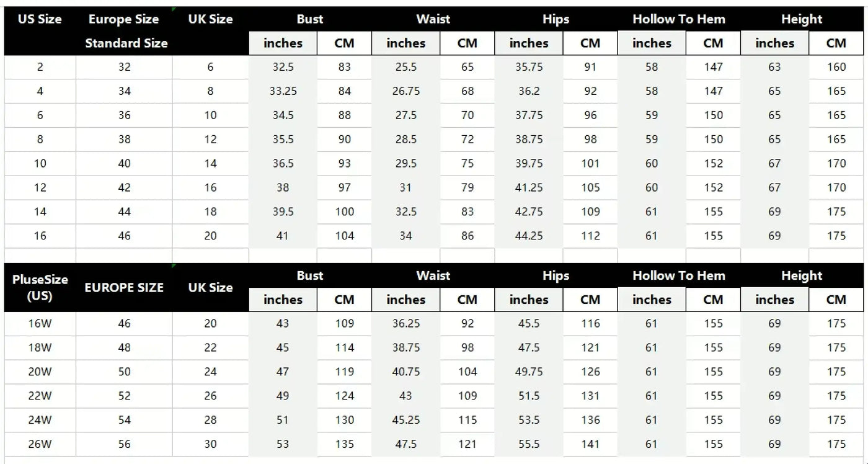Click the 135 bust CM cell
The height and width of the screenshot is (464, 868).
[344, 444]
